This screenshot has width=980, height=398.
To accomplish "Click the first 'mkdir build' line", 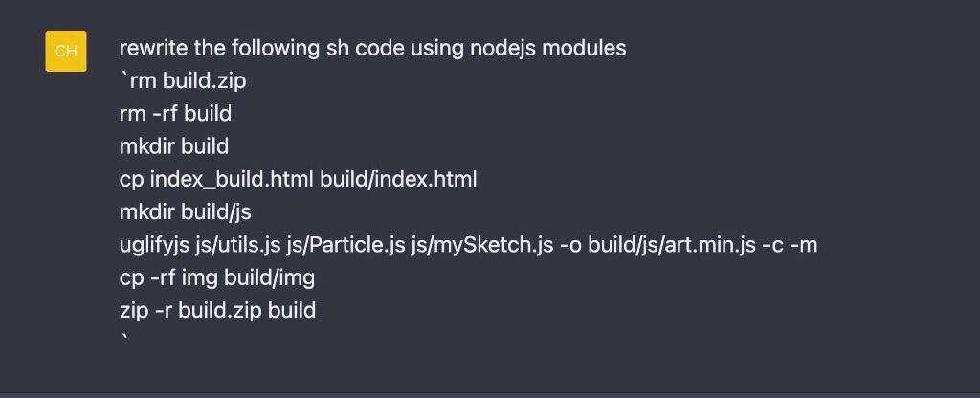I will click(174, 146).
